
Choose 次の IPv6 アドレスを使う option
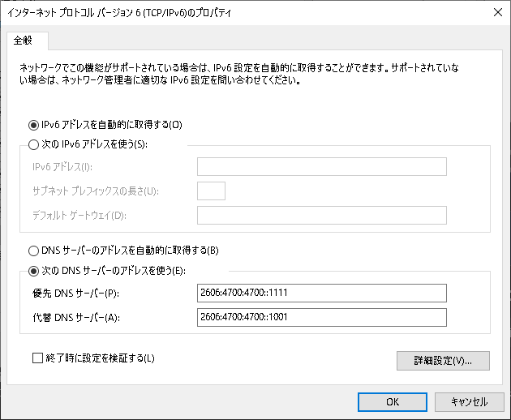tap(33, 145)
